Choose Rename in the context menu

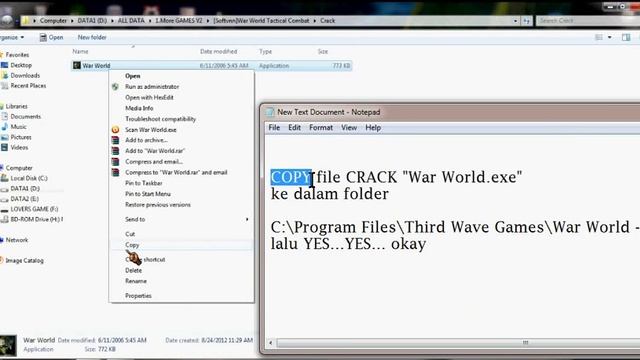136,281
